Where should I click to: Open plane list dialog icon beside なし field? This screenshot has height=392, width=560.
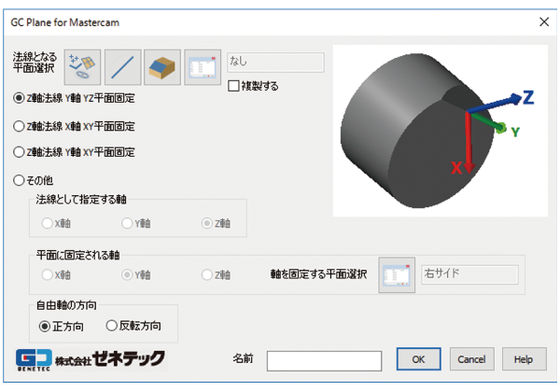click(x=203, y=67)
